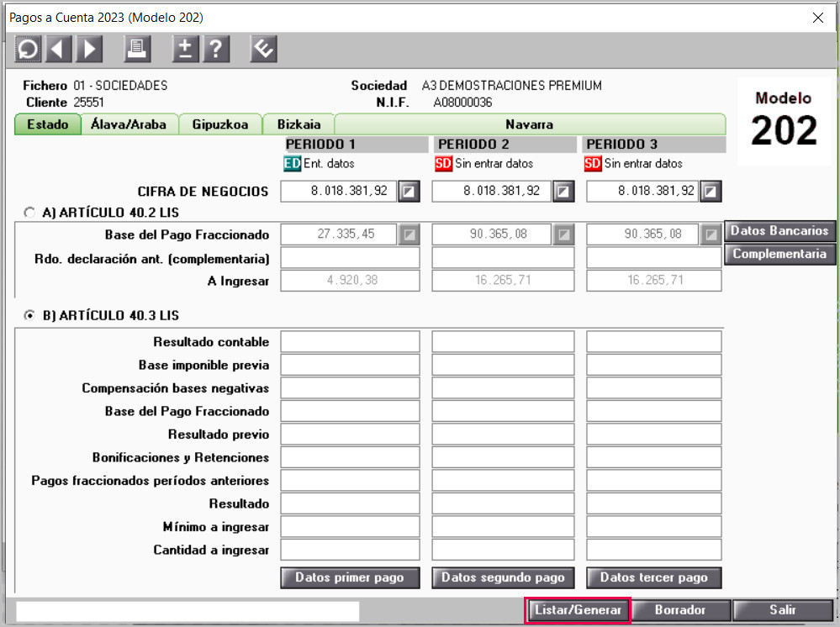Click the Base del Pago Fraccionado detail icon, Periodo 1
This screenshot has height=627, width=840.
pyautogui.click(x=409, y=234)
